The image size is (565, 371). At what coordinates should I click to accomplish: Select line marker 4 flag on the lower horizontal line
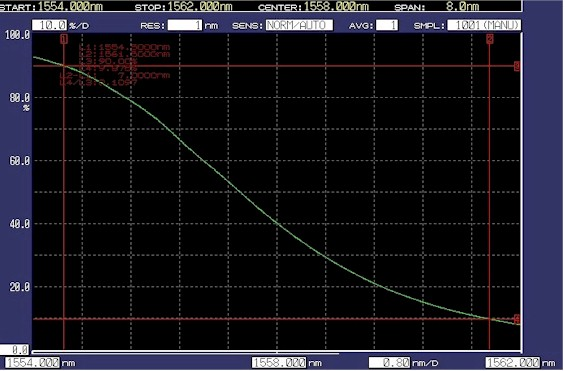517,319
